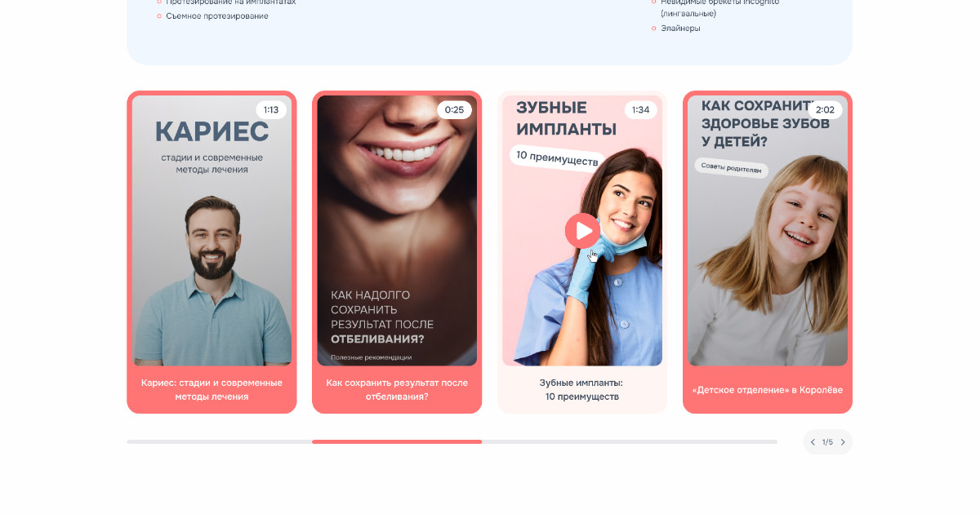This screenshot has height=514, width=980.
Task: Go to previous carousel slide arrow
Action: coord(813,442)
